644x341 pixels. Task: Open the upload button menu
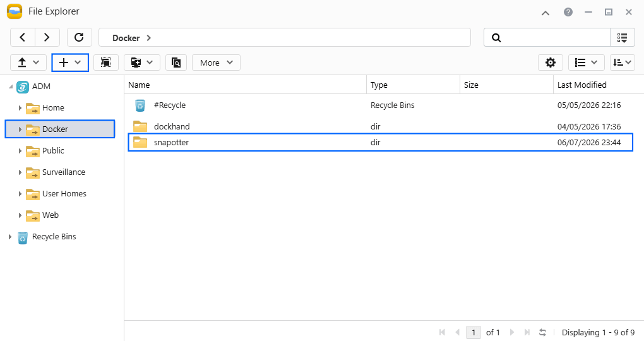pyautogui.click(x=28, y=63)
